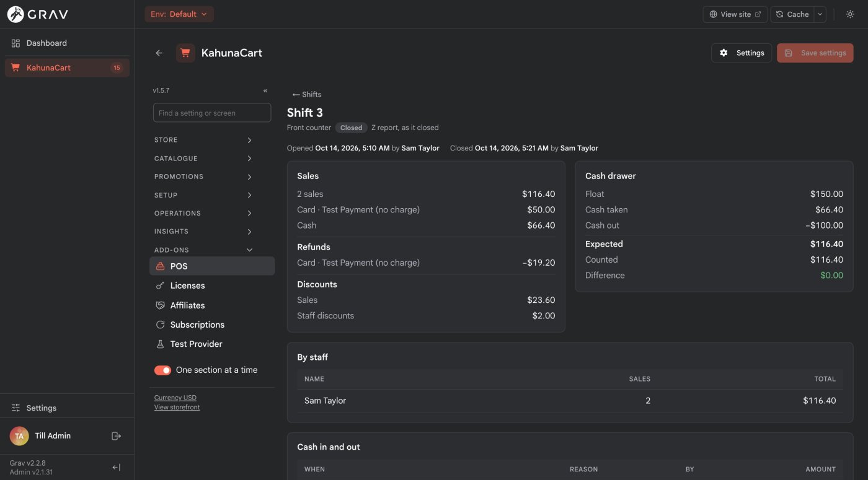The height and width of the screenshot is (480, 868).
Task: Focus the Find a setting search field
Action: pos(212,113)
